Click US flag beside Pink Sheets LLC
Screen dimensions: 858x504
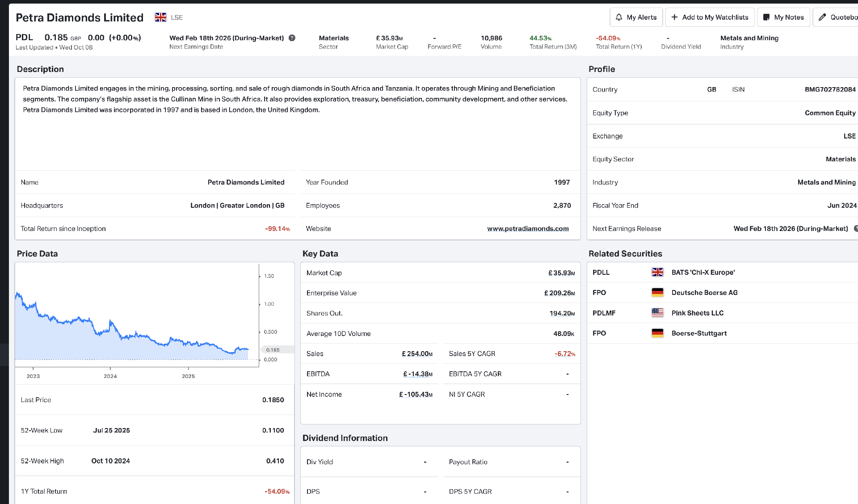(657, 313)
